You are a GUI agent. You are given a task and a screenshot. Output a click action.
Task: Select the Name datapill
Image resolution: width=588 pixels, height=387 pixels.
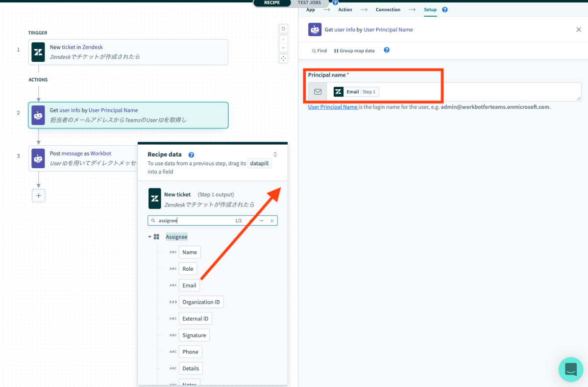tap(190, 252)
